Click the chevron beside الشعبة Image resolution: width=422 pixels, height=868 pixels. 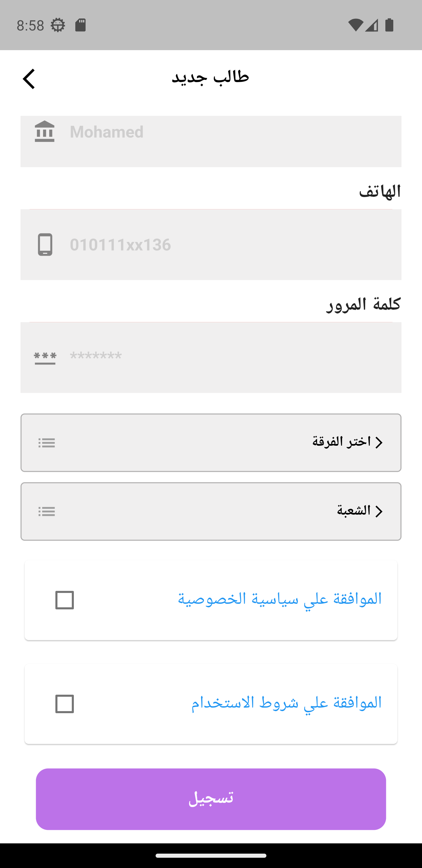click(379, 511)
